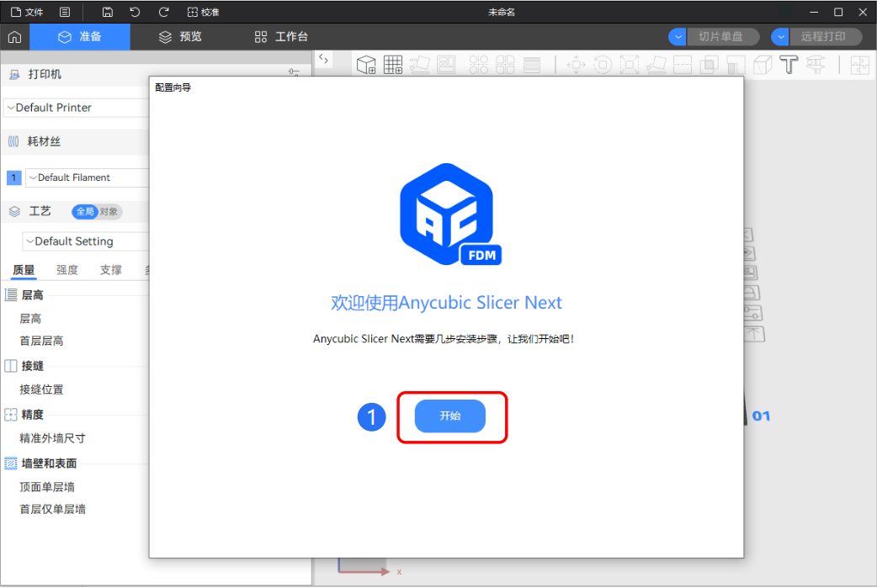Open the Default Setting process dropdown
This screenshot has width=877, height=588.
(x=86, y=241)
